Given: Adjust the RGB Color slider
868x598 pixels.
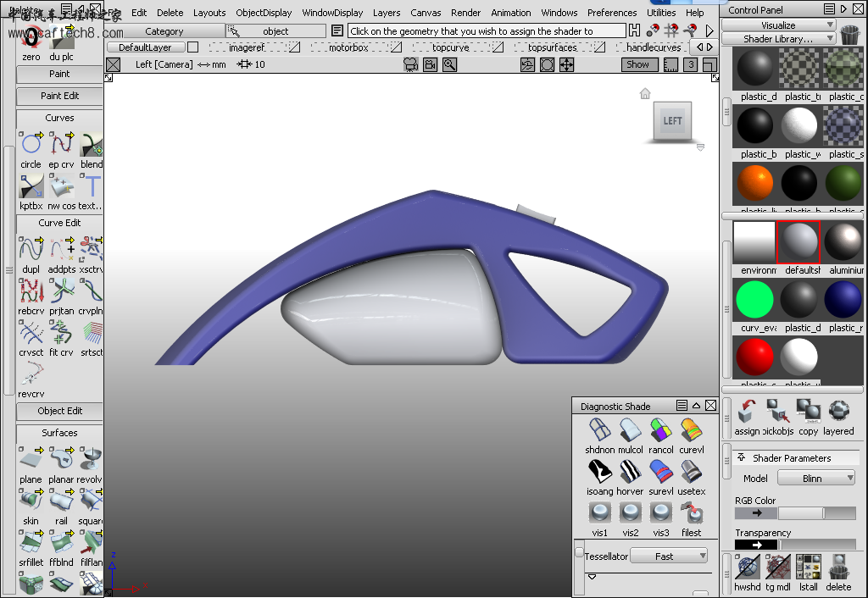Looking at the screenshot, I should coord(816,512).
